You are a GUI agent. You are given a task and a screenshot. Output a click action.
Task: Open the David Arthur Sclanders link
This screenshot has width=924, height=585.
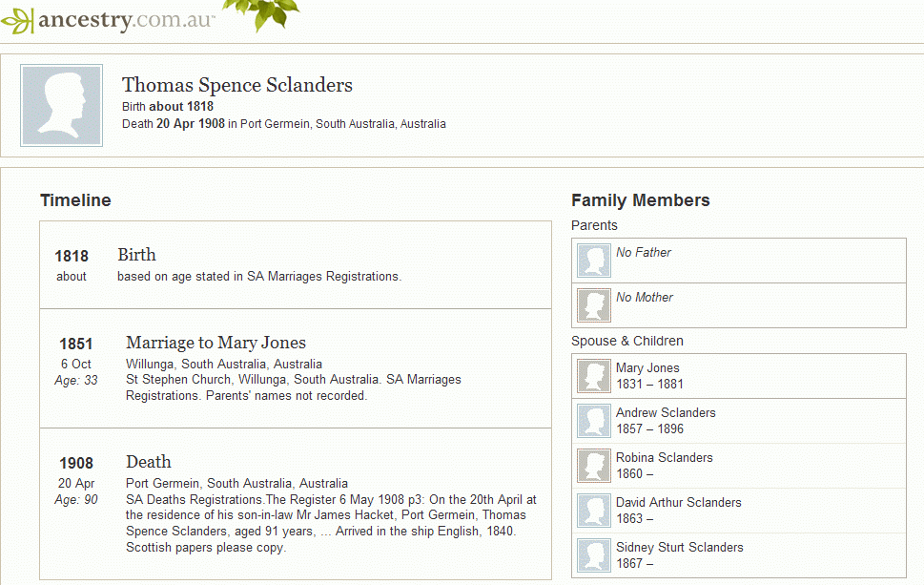coord(679,502)
